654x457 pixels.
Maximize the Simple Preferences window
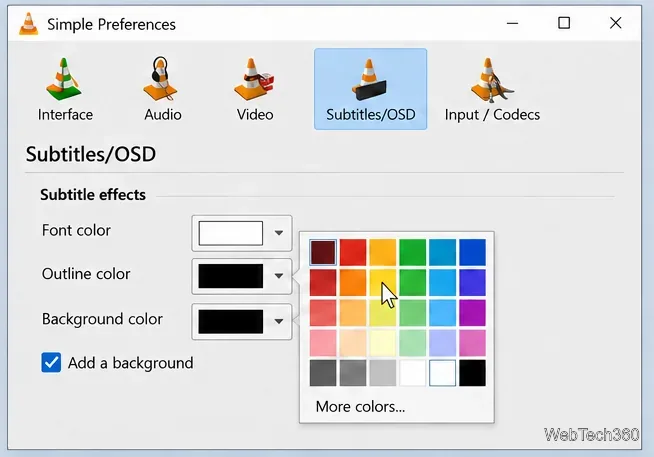[564, 23]
